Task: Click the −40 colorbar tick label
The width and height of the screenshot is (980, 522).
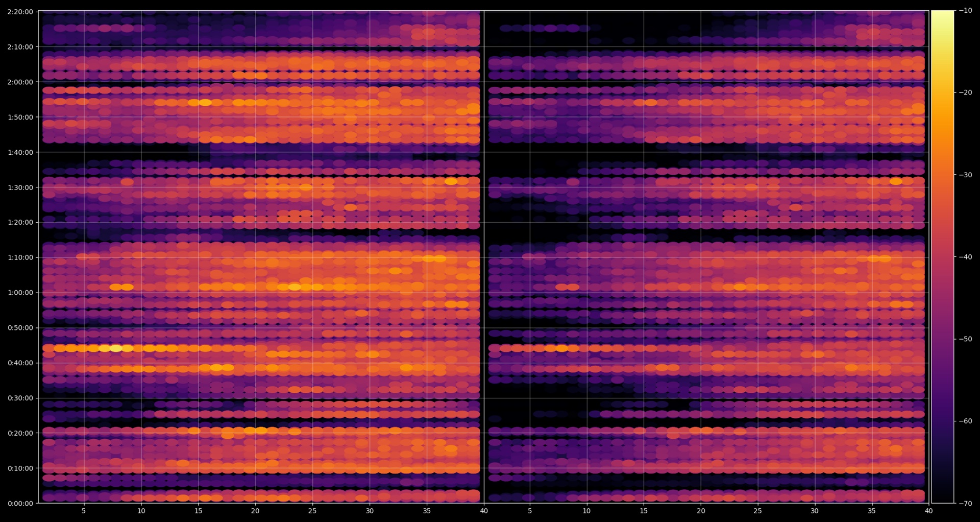Action: 966,257
